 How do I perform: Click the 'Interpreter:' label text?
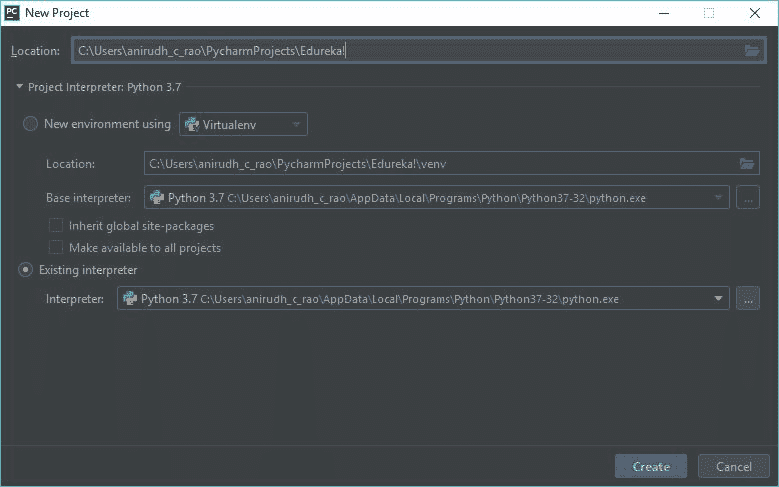[x=75, y=299]
